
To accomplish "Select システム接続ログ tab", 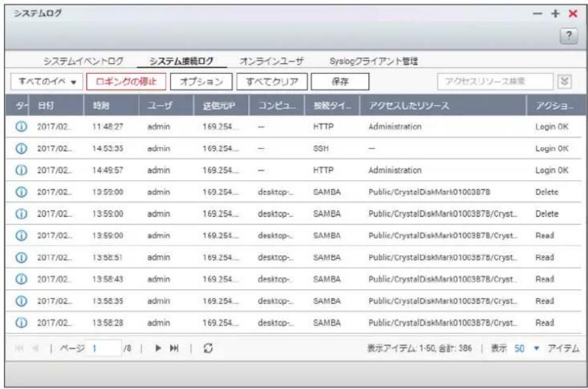I will [181, 61].
